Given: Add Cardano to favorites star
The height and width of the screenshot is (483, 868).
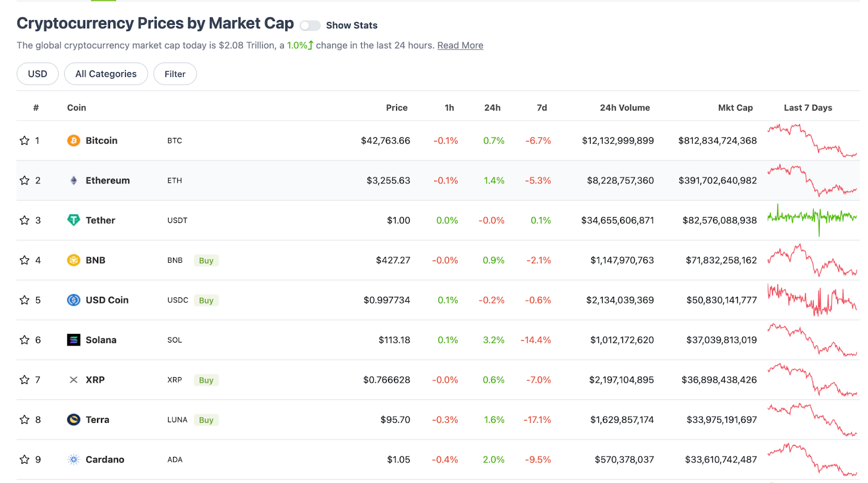Looking at the screenshot, I should point(24,460).
